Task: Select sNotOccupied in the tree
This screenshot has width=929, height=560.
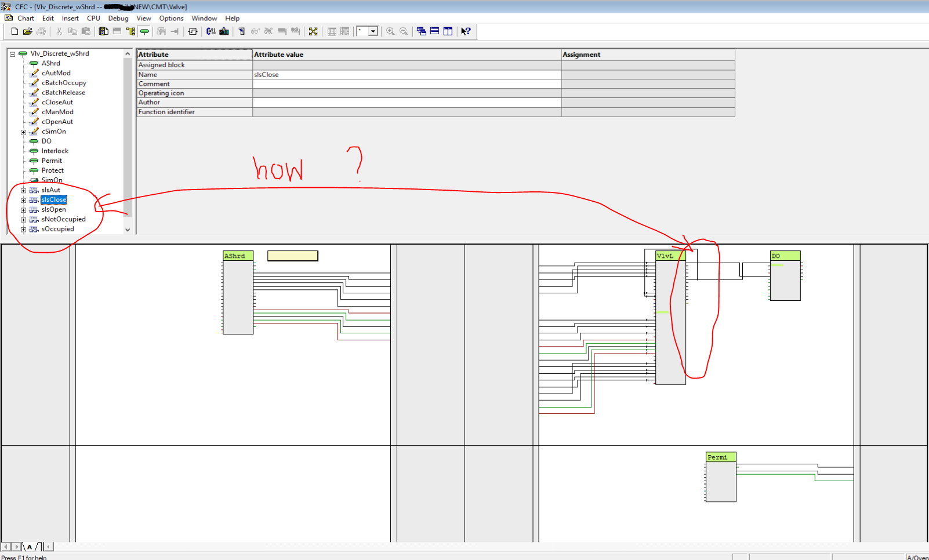Action: point(64,219)
